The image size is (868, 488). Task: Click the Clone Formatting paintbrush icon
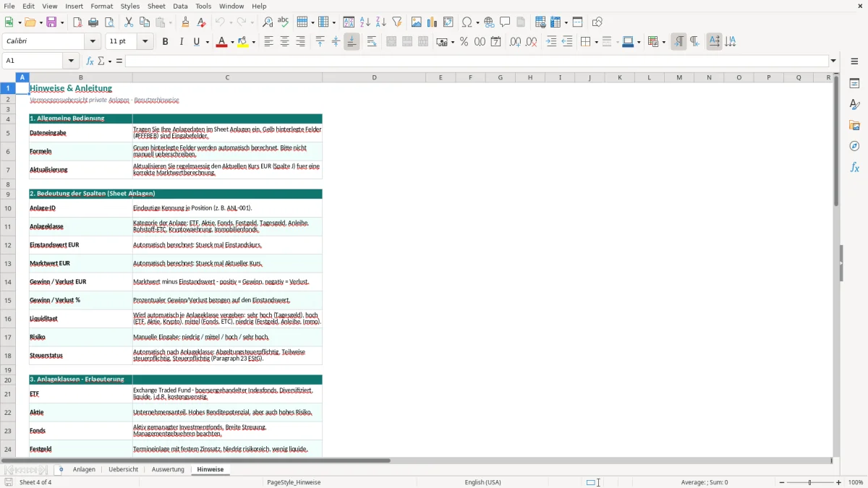pos(186,22)
